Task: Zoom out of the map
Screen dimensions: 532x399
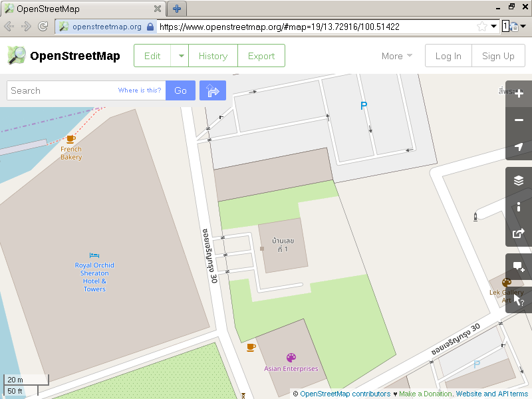Action: point(519,120)
